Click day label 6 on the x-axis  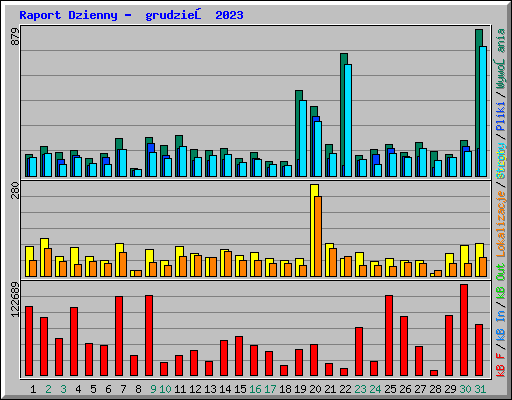click(x=108, y=389)
